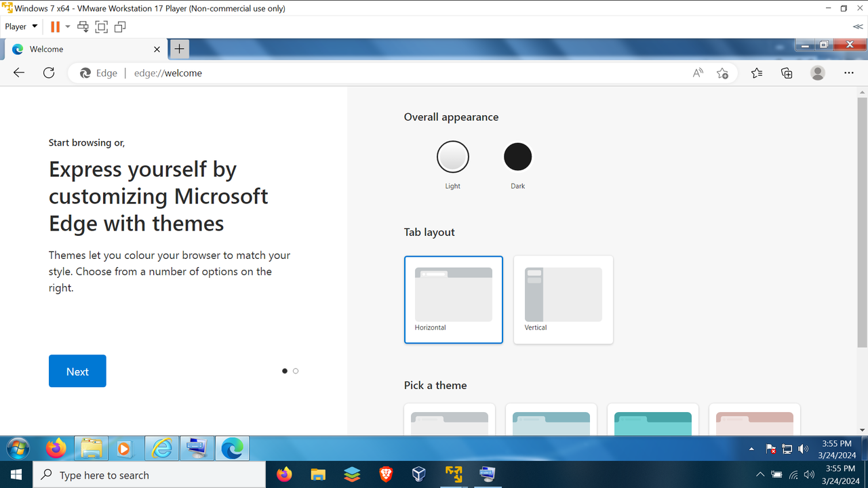The height and width of the screenshot is (488, 868).
Task: Open Firefox from Windows 7 taskbar
Action: point(56,449)
